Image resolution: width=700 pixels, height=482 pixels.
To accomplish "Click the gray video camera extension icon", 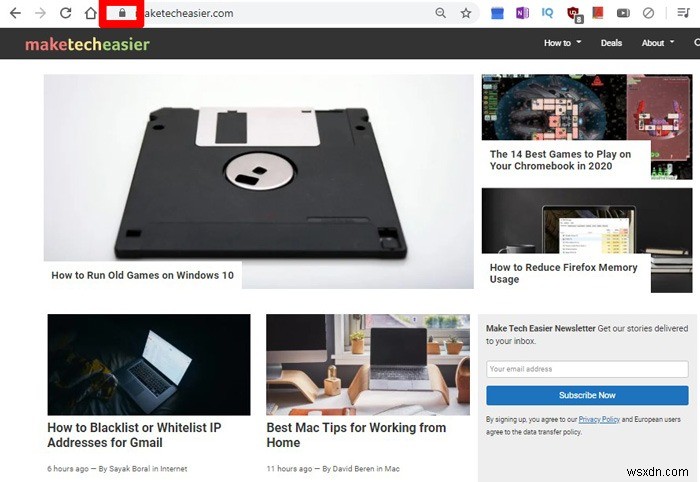I will (623, 13).
